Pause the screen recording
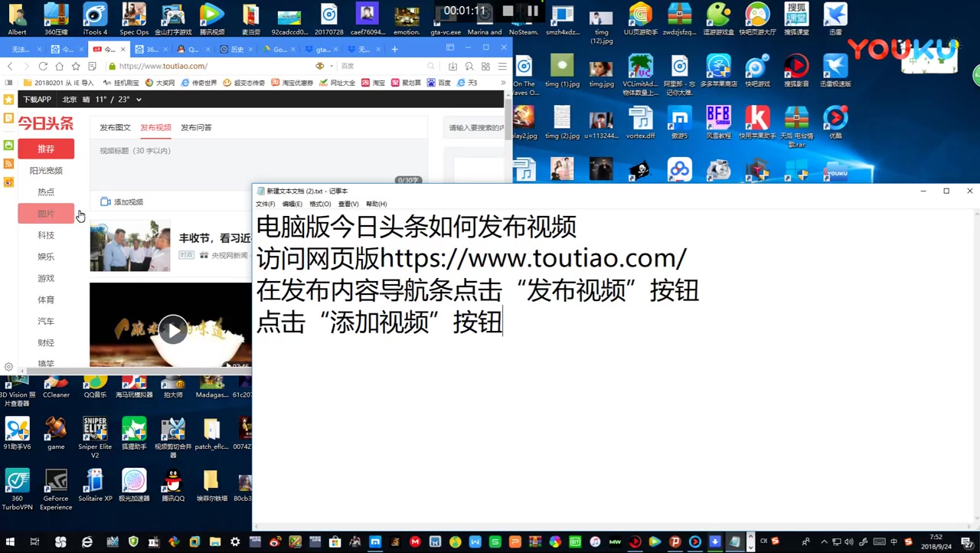Image resolution: width=980 pixels, height=553 pixels. point(533,11)
